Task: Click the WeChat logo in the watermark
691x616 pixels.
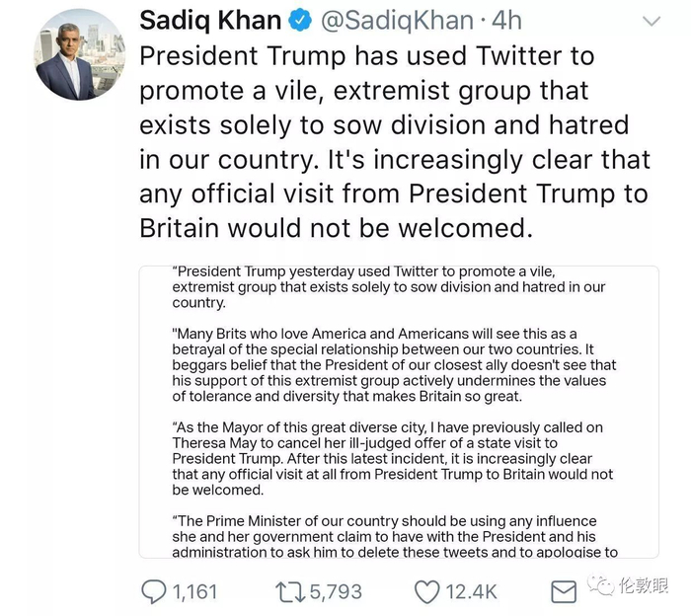Action: pyautogui.click(x=603, y=588)
